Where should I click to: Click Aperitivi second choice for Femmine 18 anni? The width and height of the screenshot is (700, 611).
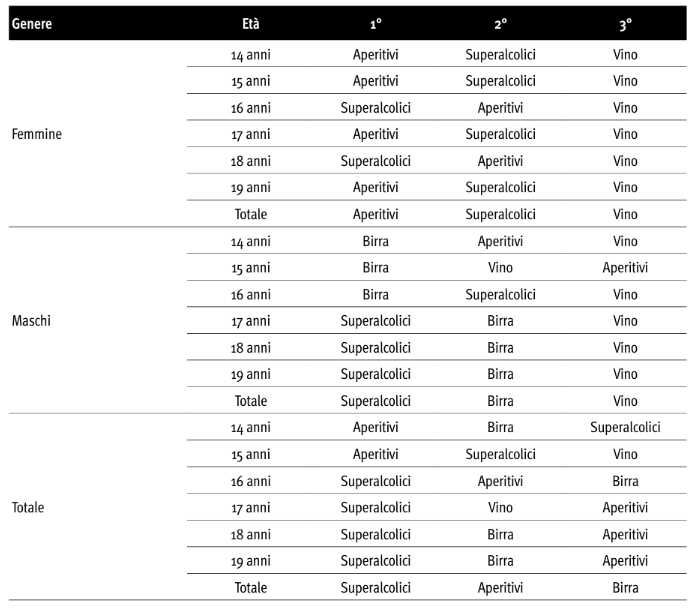(x=500, y=161)
